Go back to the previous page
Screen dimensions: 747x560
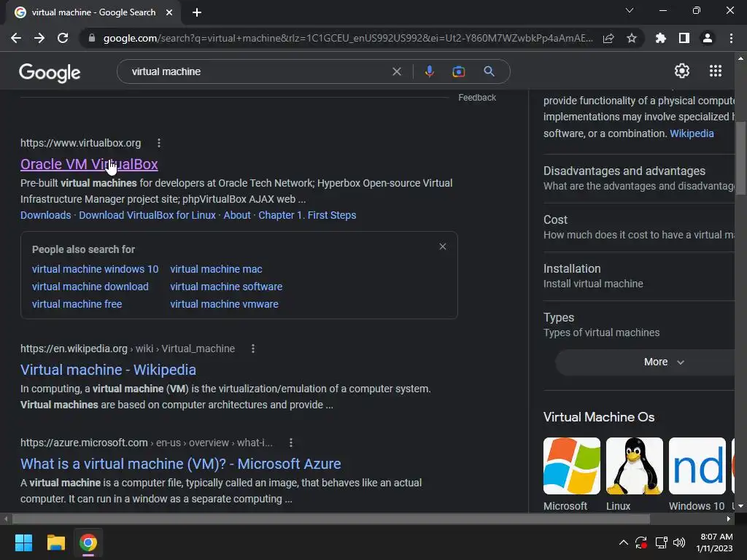(16, 38)
